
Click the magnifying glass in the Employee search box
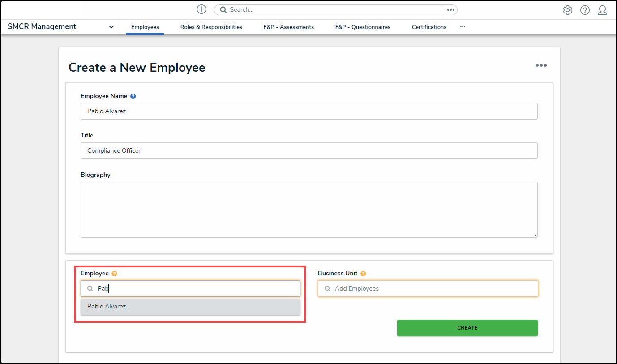click(x=89, y=288)
